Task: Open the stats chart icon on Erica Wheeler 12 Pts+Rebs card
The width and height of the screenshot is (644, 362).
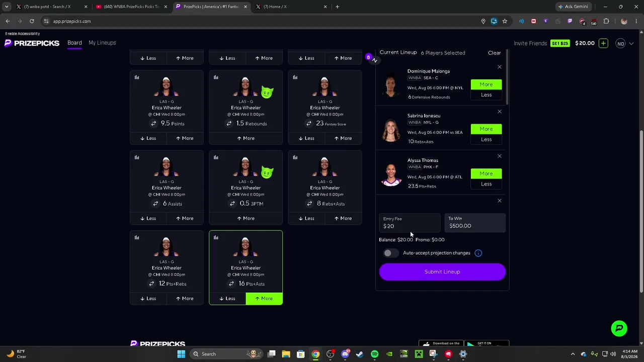Action: 136,237
